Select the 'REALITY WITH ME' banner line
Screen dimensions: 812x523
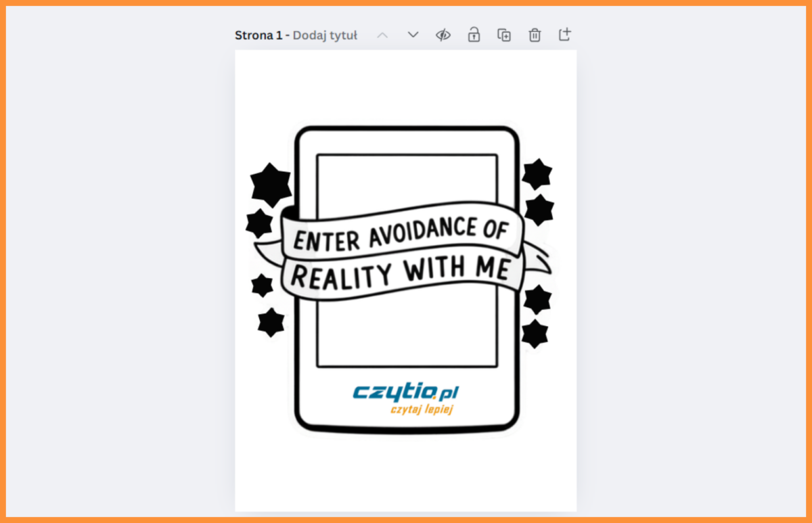tap(399, 271)
